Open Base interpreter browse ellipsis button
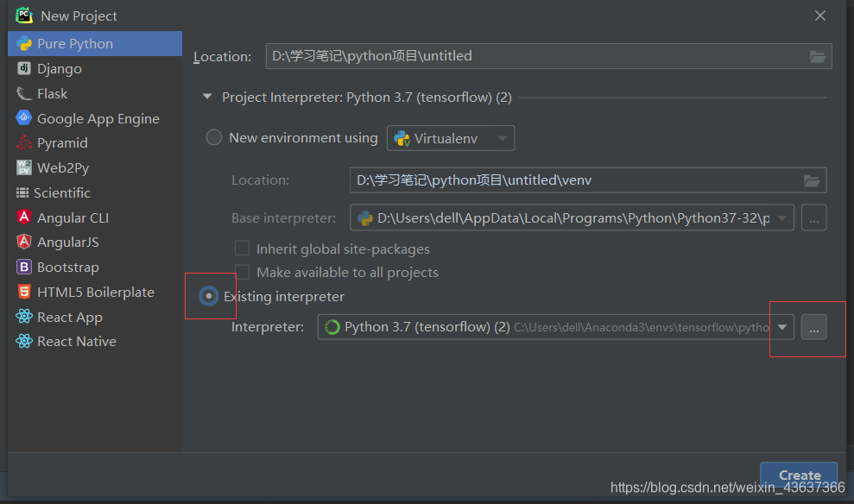Screen dimensions: 854x504 [813, 217]
